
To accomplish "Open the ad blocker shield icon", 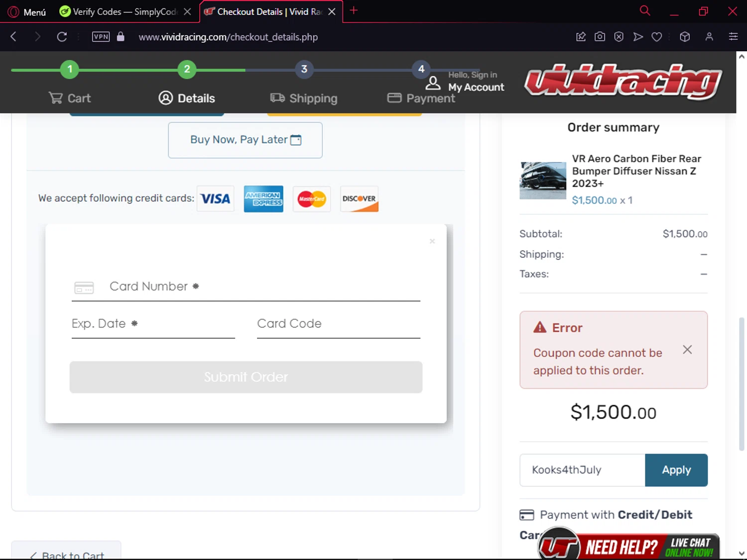I will tap(619, 37).
